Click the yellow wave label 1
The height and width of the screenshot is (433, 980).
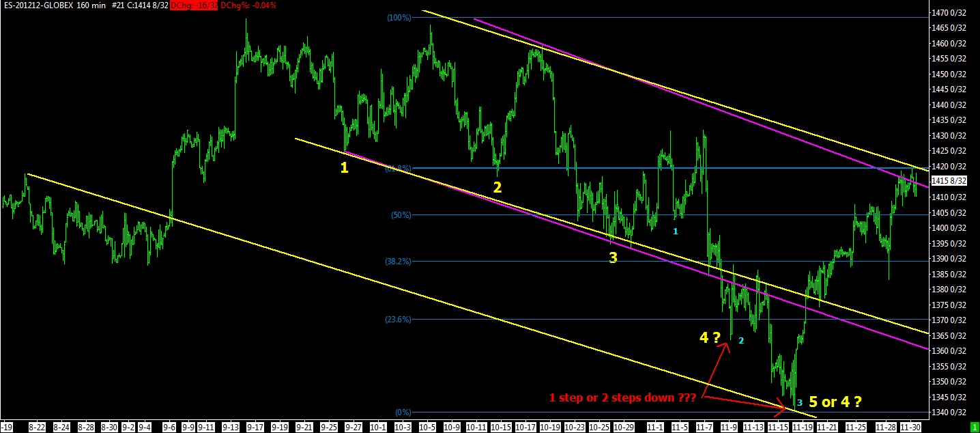tap(344, 167)
